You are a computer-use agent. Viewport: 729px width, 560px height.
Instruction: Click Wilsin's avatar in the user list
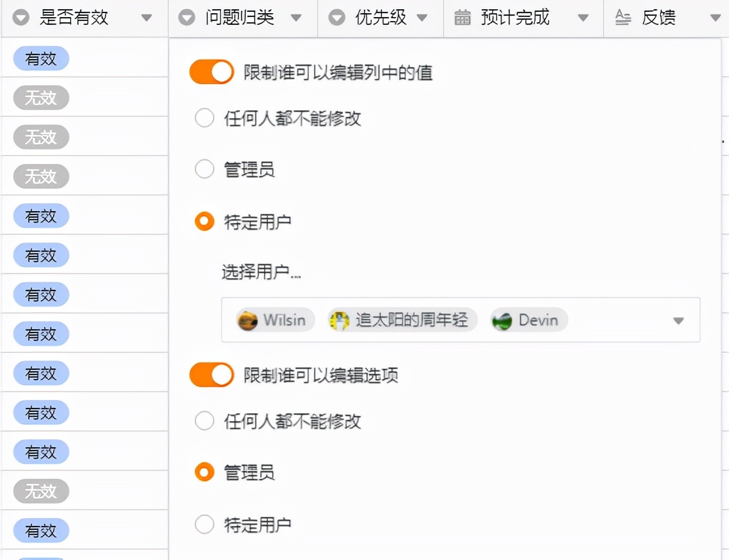tap(250, 320)
